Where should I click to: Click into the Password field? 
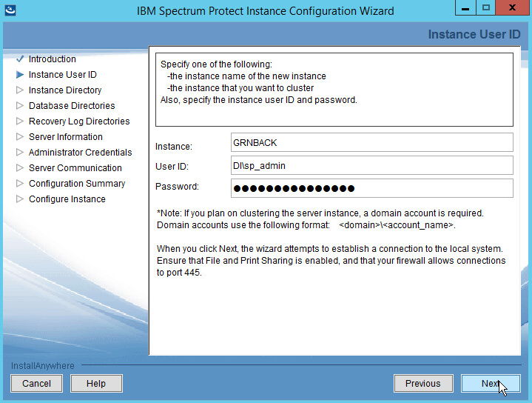[371, 188]
